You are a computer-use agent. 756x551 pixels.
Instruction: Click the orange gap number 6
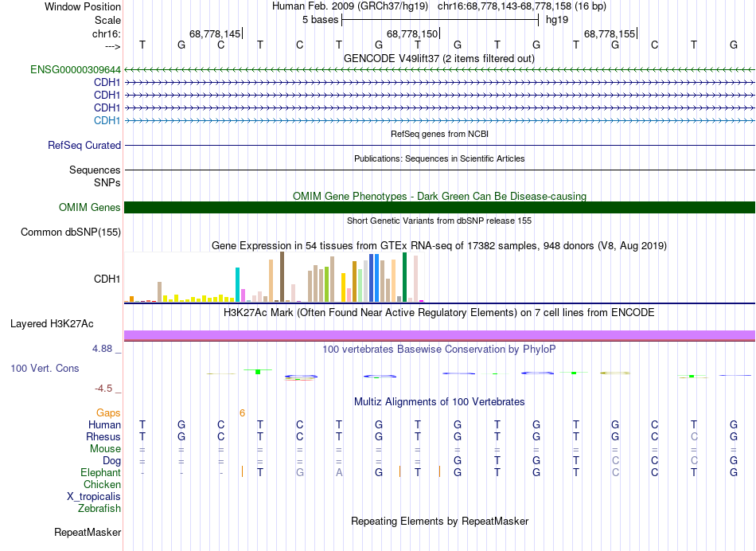[x=242, y=412]
